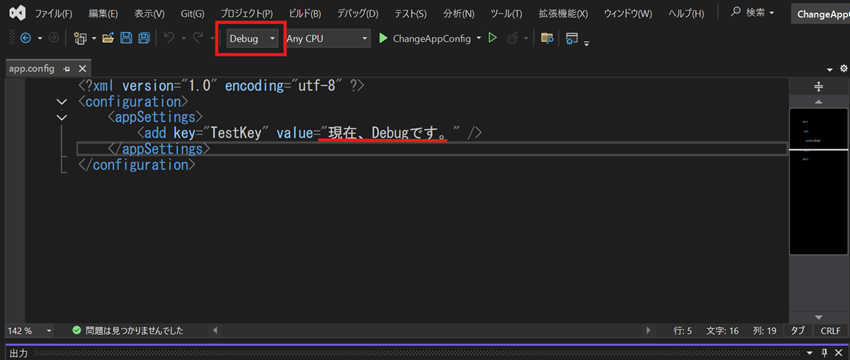Open the 分析(N) menu
This screenshot has height=360, width=850.
coord(458,14)
